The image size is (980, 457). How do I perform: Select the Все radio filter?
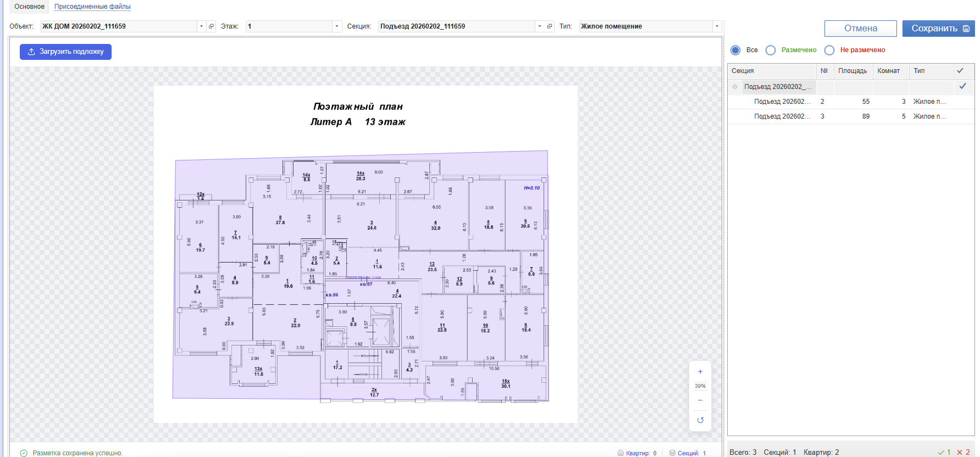coord(735,50)
